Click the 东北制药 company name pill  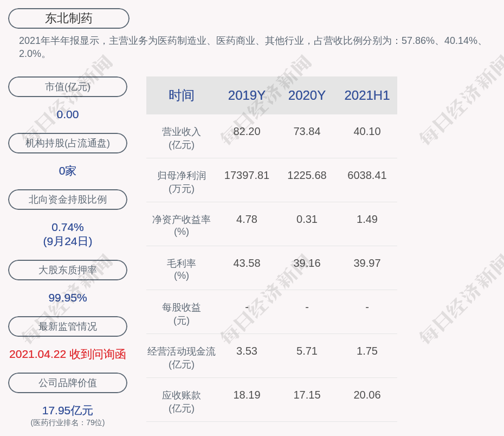pyautogui.click(x=69, y=18)
